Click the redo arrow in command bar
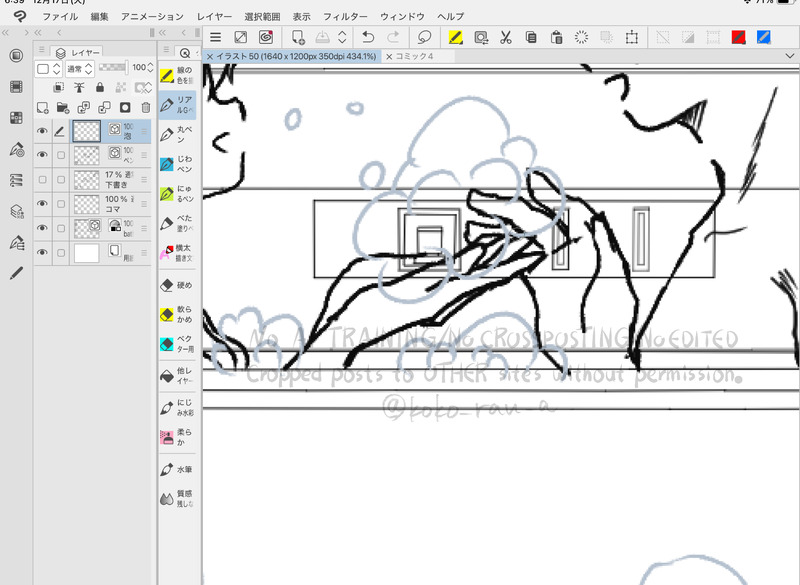Screen dimensions: 800x585 pos(393,37)
